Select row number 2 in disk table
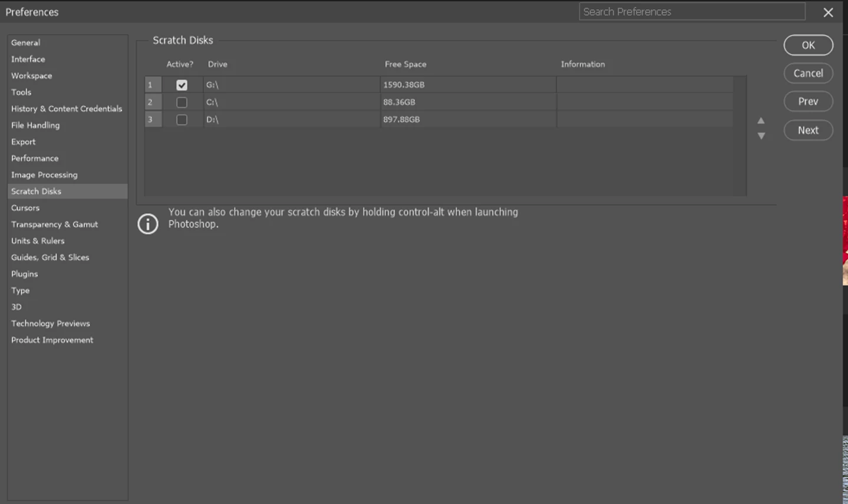848x504 pixels. [153, 102]
